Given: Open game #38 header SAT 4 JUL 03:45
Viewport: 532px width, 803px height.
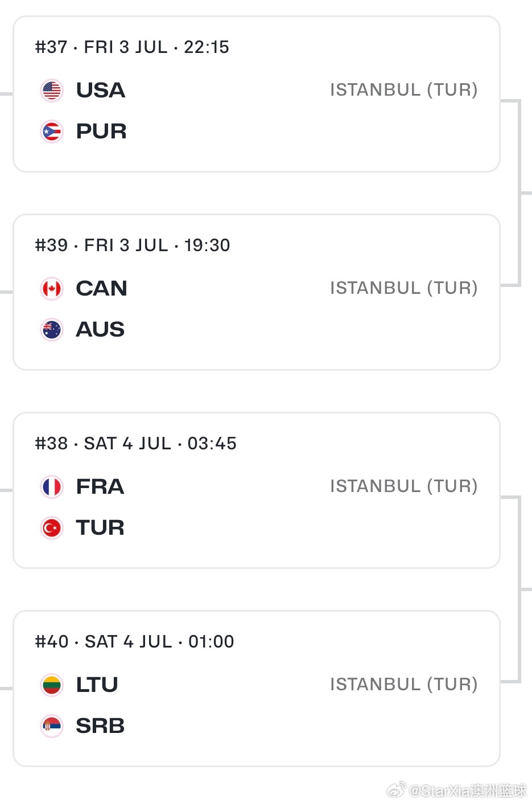Looking at the screenshot, I should point(135,443).
